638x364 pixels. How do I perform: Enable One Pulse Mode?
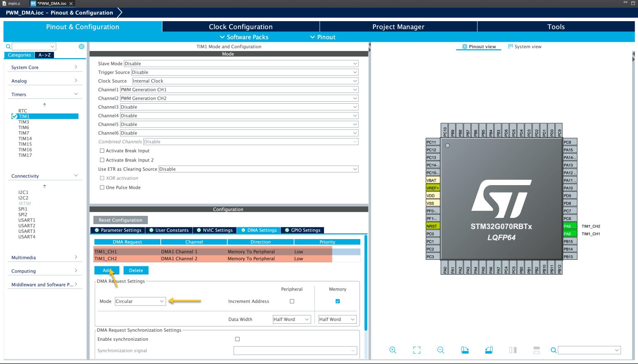click(x=102, y=187)
